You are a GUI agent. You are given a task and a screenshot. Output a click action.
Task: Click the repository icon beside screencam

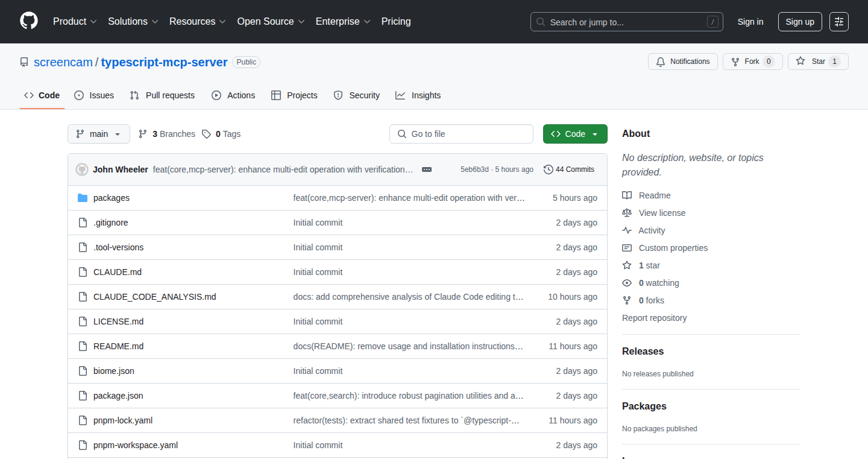pyautogui.click(x=24, y=62)
